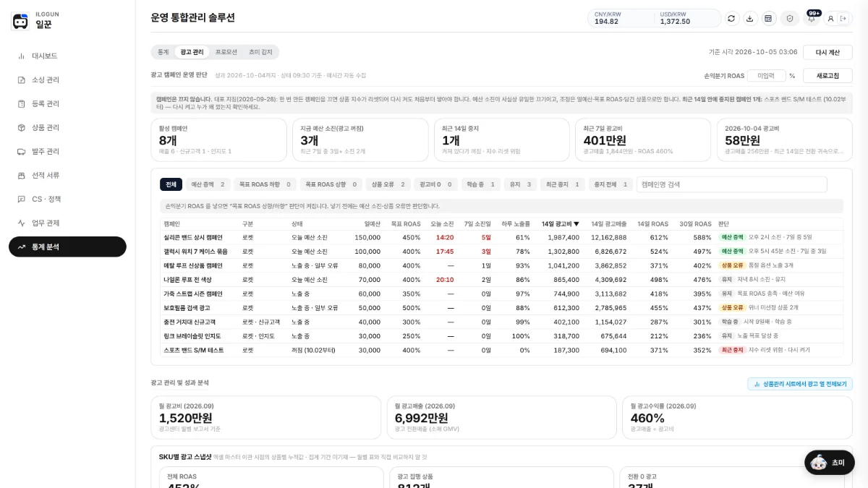Open the 최근 7일 광고비 401만원 card
Screen dimensions: 868x488
[643, 140]
